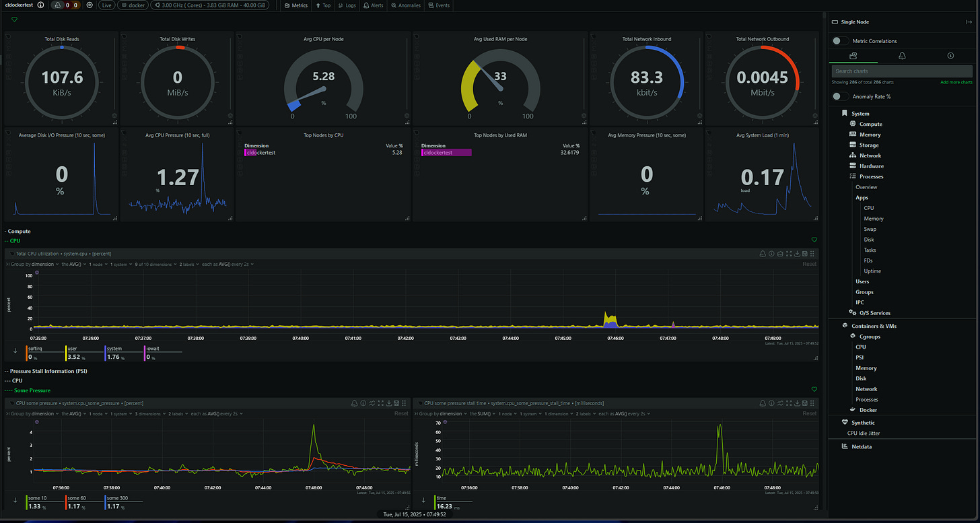Focus the Search charts field
This screenshot has width=980, height=523.
(x=902, y=71)
